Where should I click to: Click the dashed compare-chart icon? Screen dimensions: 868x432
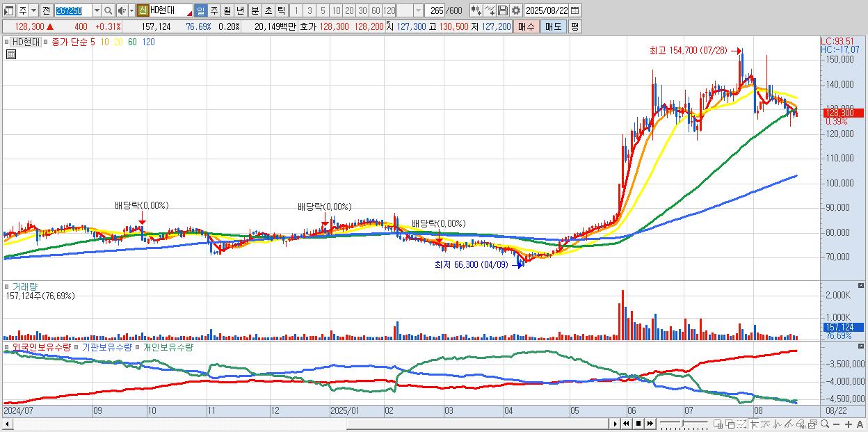click(741, 424)
